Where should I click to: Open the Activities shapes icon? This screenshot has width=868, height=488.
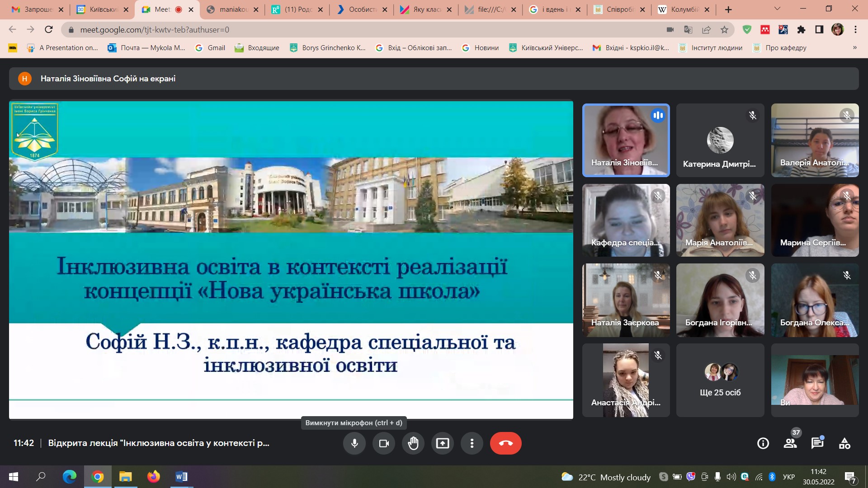pyautogui.click(x=844, y=443)
